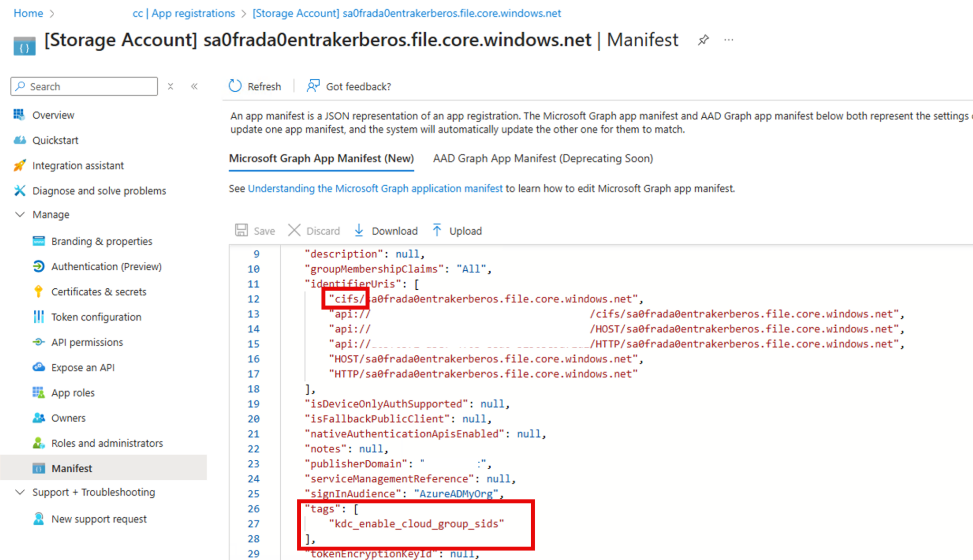973x560 pixels.
Task: Click "kdc_enable_cloud_group_sids" tag value
Action: coord(416,523)
